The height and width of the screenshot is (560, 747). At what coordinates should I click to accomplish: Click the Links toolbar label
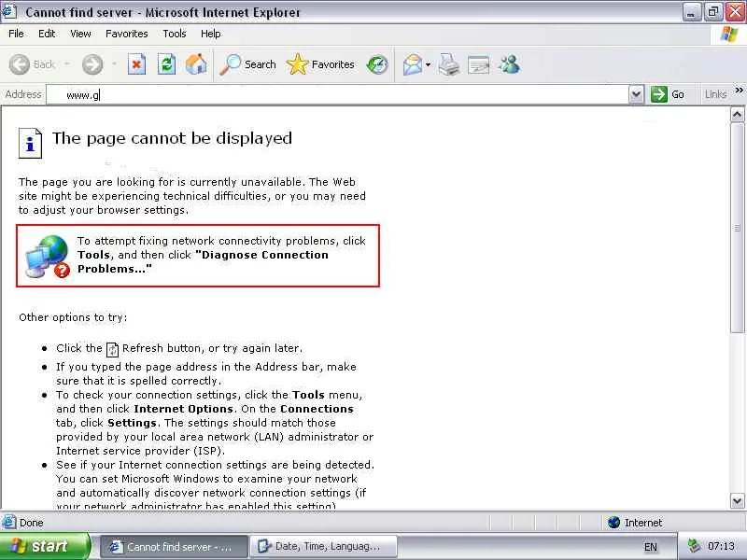click(x=715, y=94)
